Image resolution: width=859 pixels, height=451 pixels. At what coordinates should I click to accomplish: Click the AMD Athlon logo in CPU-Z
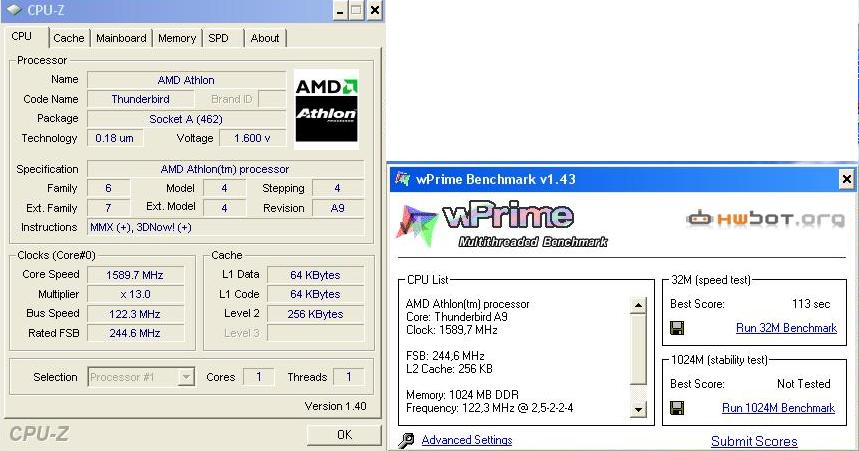pos(327,109)
